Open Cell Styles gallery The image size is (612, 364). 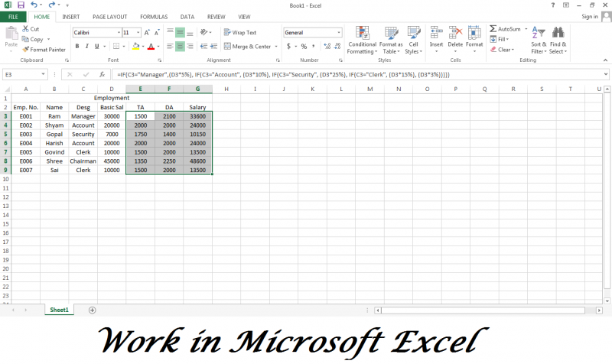[x=413, y=41]
